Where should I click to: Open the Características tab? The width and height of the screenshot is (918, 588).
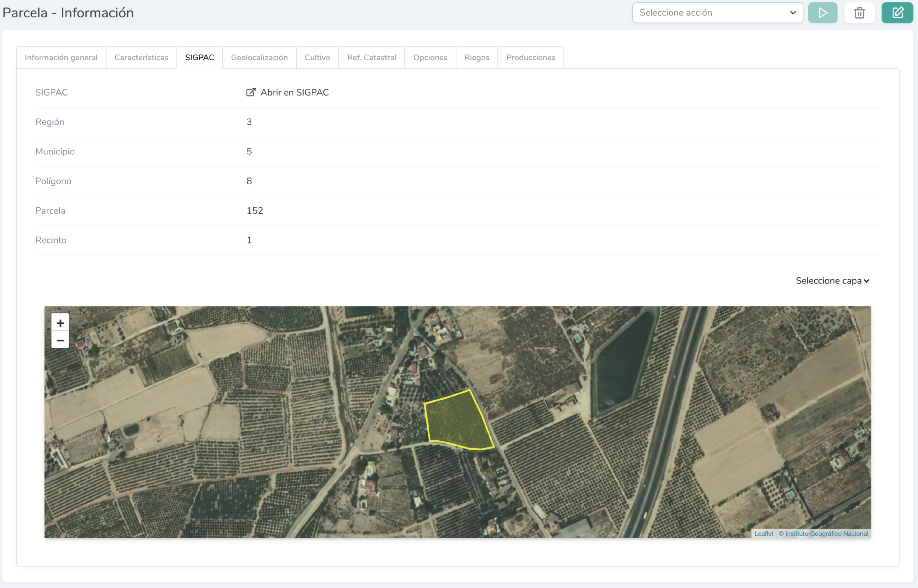(141, 57)
